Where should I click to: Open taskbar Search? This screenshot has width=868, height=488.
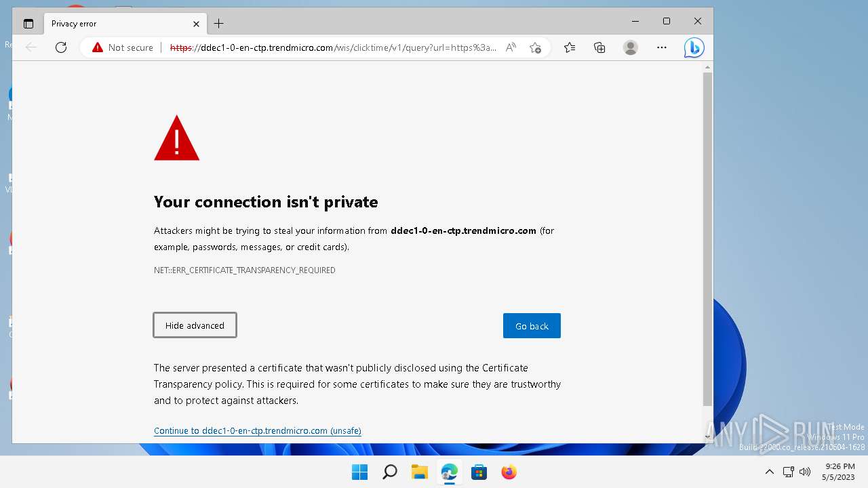click(x=389, y=472)
